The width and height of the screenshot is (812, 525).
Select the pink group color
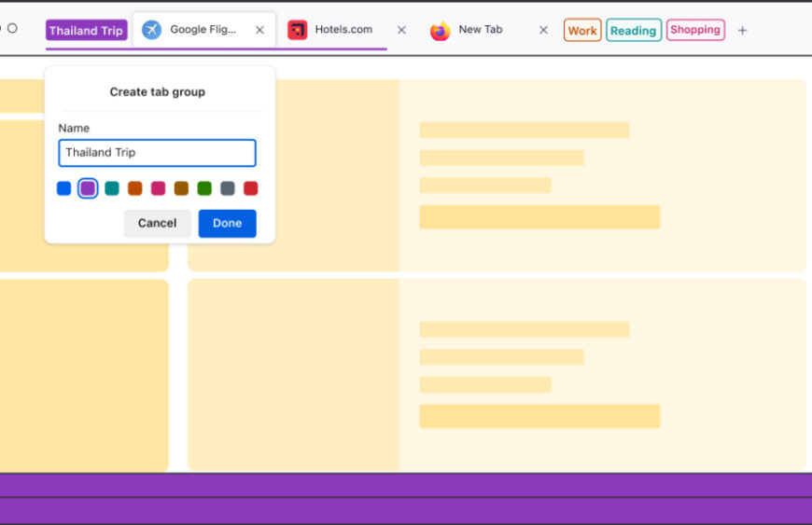(159, 188)
